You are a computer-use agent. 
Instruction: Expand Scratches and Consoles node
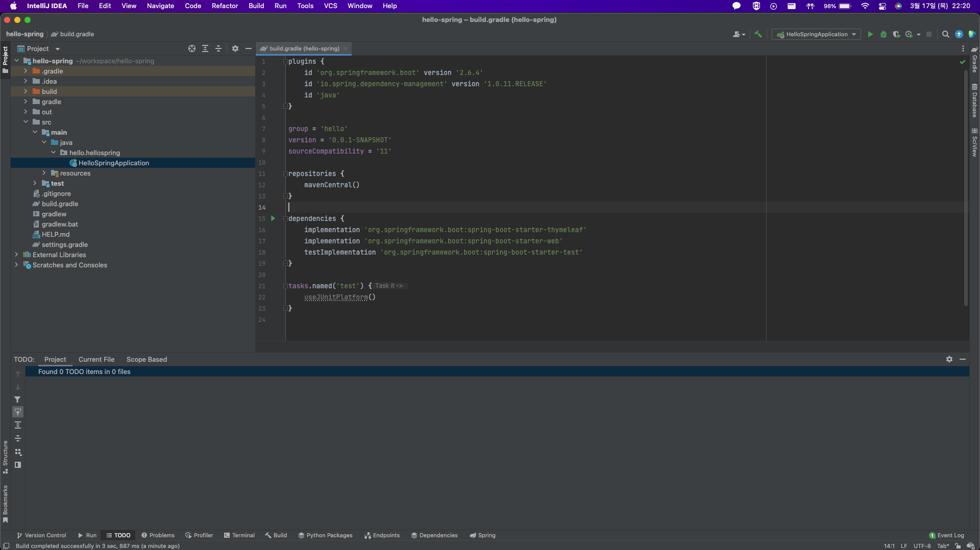point(16,265)
